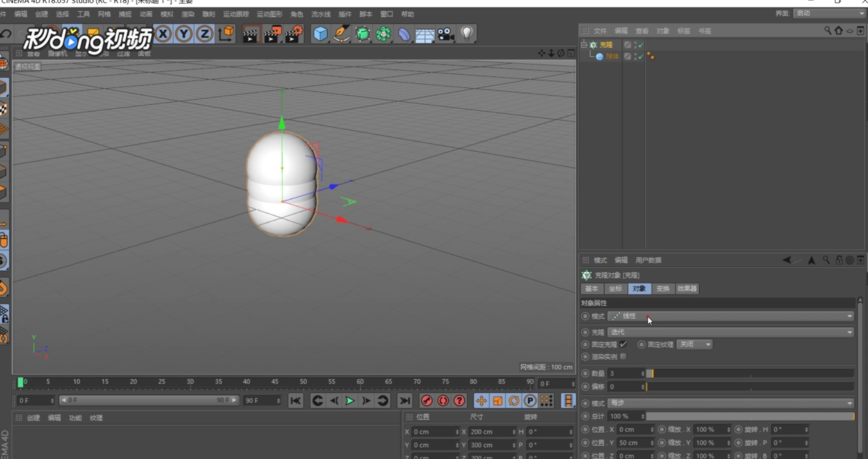Toggle autokeying red button
The image size is (868, 459).
coord(443,401)
